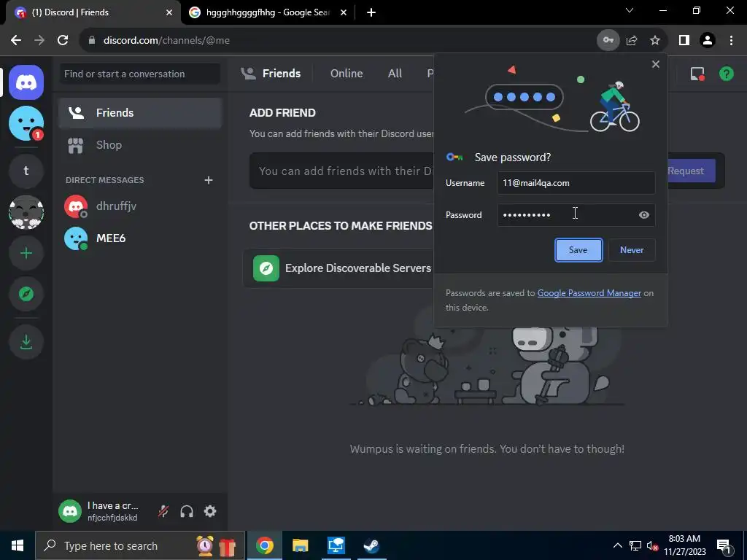Open Google Password Manager link

click(x=589, y=293)
